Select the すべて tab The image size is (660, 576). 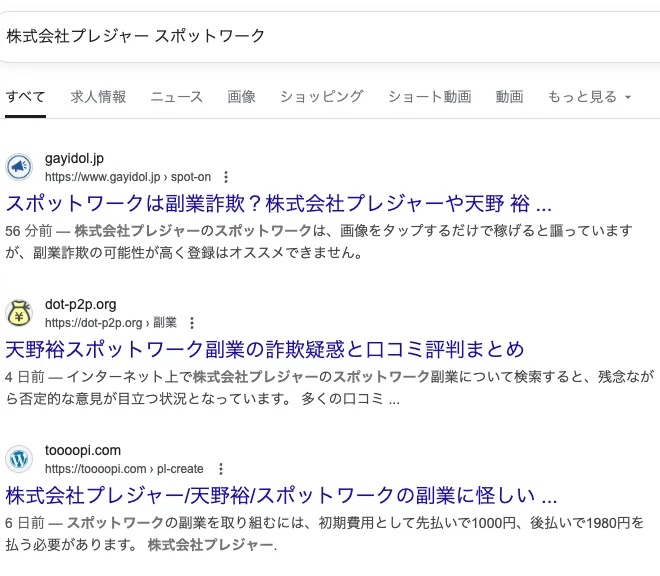25,97
